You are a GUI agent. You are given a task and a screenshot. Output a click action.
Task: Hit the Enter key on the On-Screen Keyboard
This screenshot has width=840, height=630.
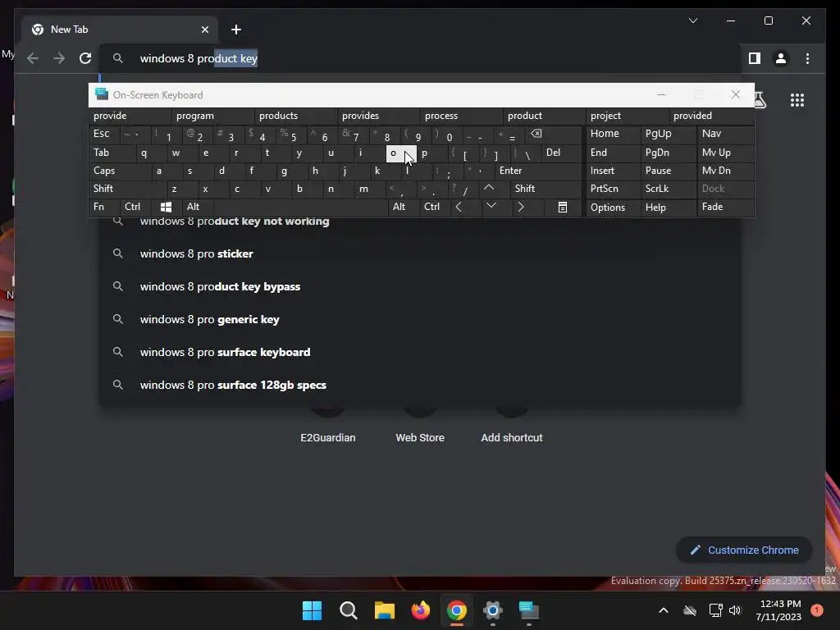click(x=537, y=171)
